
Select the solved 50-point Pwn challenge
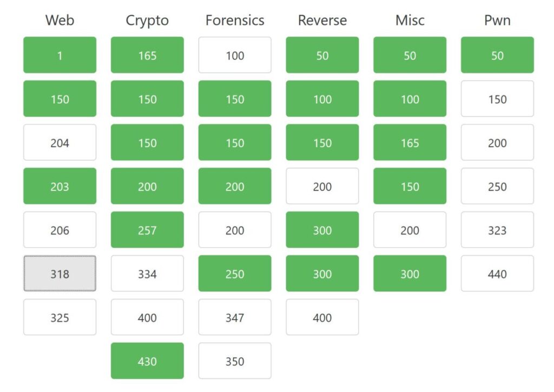point(497,55)
